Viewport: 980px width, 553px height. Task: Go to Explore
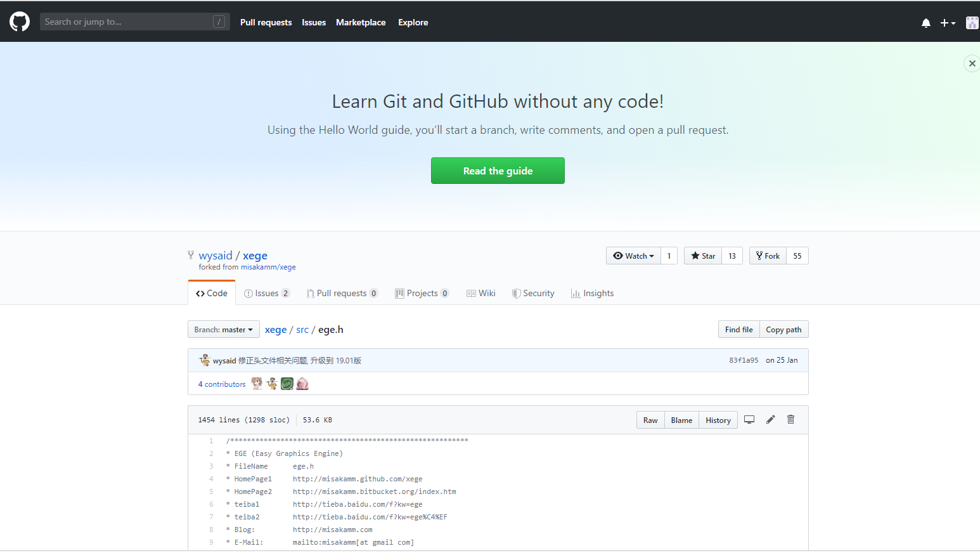click(413, 22)
